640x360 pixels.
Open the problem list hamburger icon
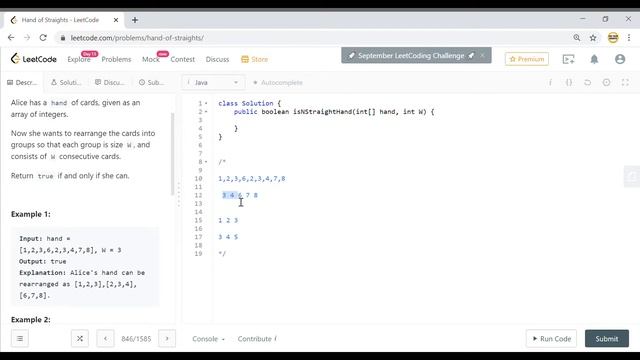click(x=20, y=338)
